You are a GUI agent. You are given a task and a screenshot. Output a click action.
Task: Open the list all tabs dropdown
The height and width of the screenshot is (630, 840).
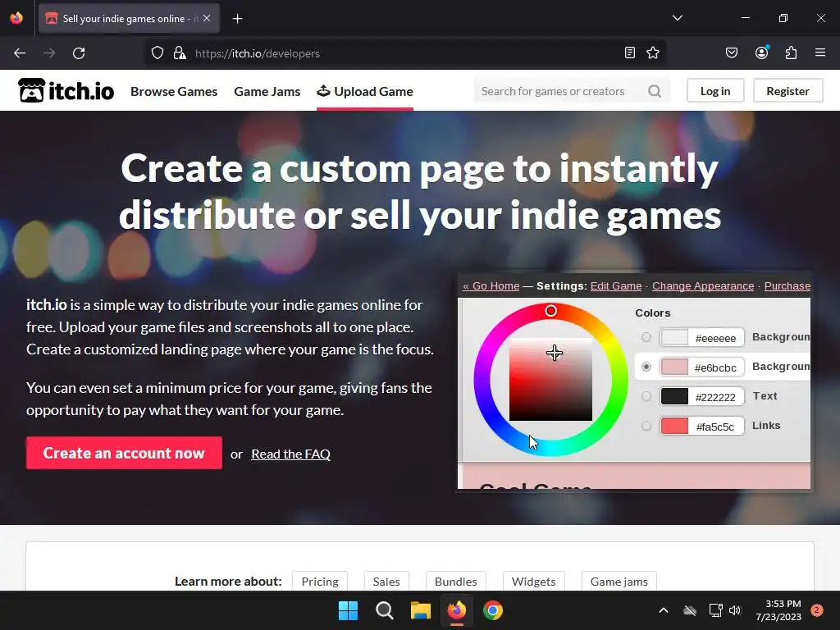point(677,18)
